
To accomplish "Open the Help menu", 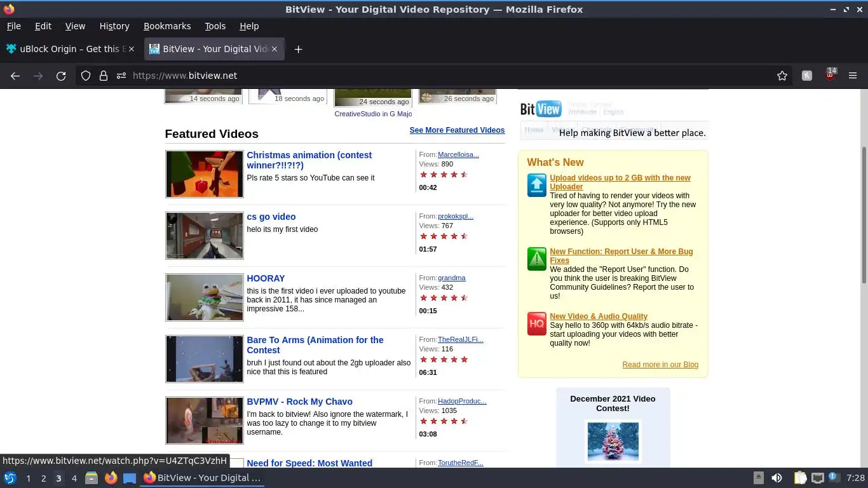I will (249, 26).
